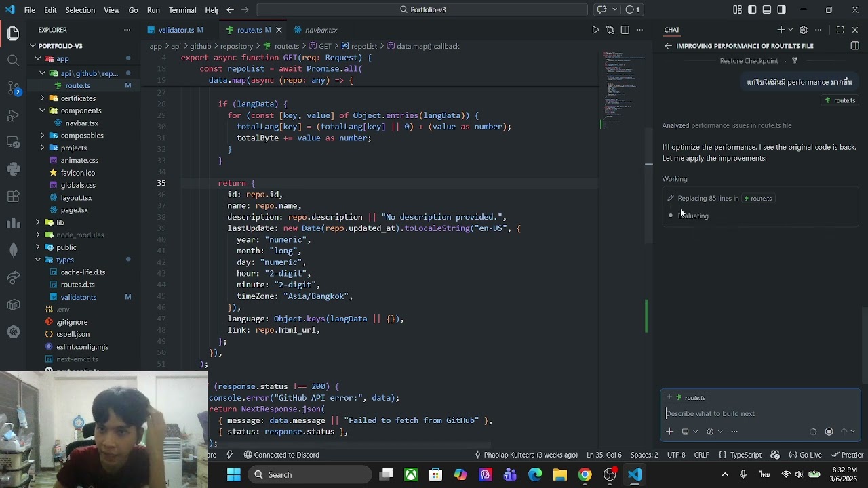Open the Selection menu
The width and height of the screenshot is (868, 488).
coord(80,9)
